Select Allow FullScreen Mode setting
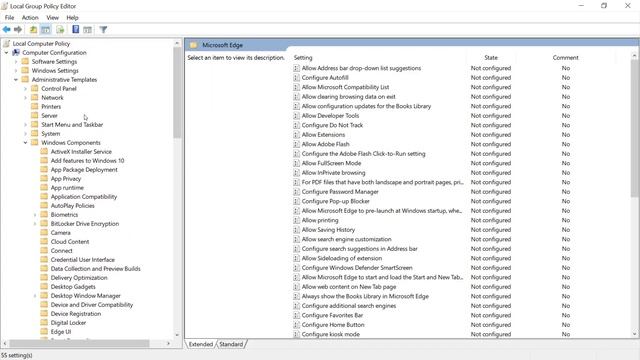This screenshot has height=360, width=640. pyautogui.click(x=331, y=163)
